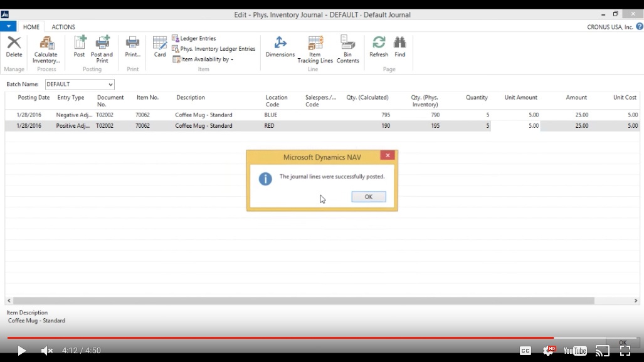Click the Item No. column header
The image size is (644, 362).
(147, 98)
